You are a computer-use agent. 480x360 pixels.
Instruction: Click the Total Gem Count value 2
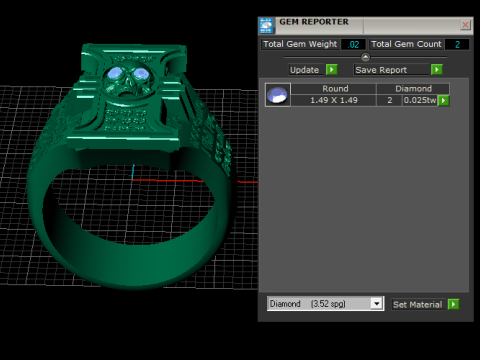[x=457, y=44]
